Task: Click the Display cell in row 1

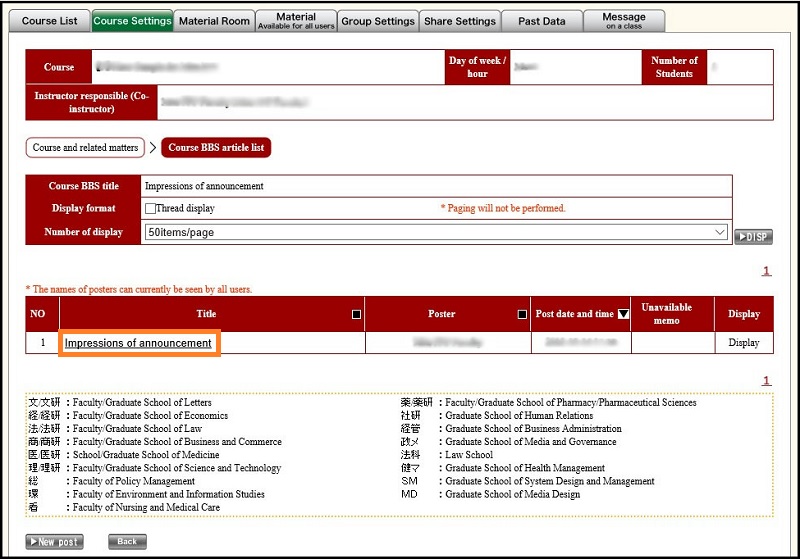Action: pos(743,343)
